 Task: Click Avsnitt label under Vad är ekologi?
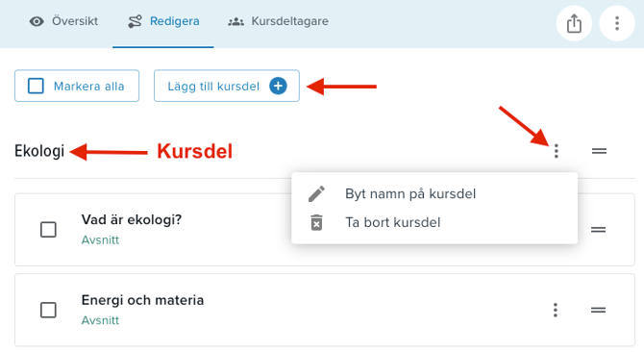(100, 239)
